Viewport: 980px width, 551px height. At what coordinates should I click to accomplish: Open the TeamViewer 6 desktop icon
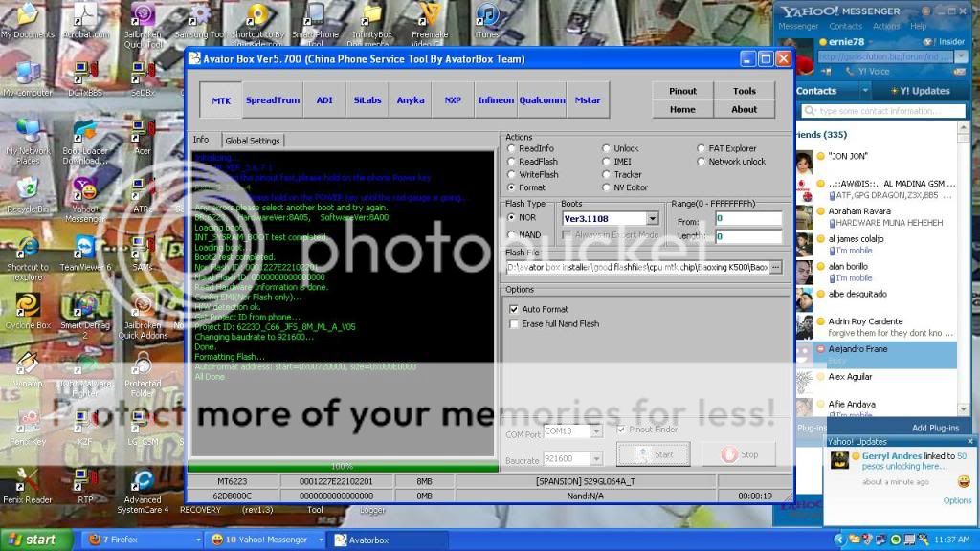pyautogui.click(x=84, y=251)
